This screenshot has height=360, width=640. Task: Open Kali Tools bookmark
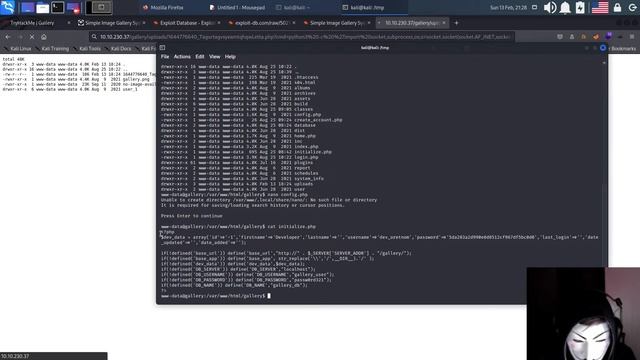click(87, 49)
